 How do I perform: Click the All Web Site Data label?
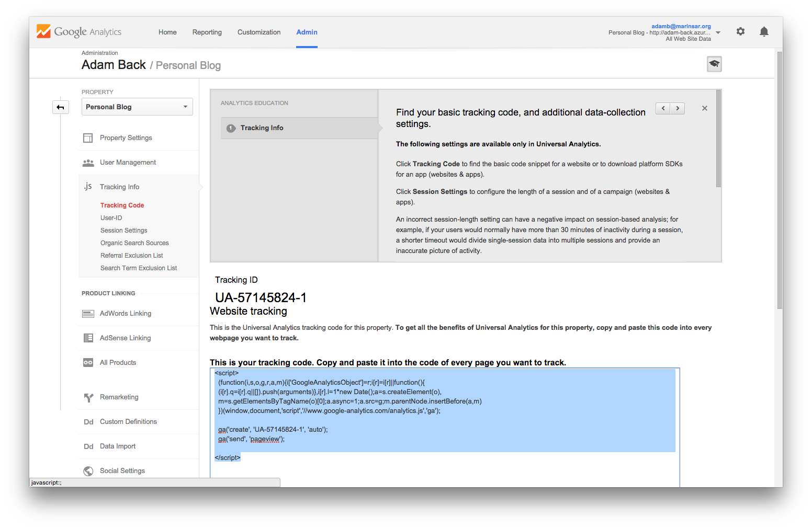point(688,39)
